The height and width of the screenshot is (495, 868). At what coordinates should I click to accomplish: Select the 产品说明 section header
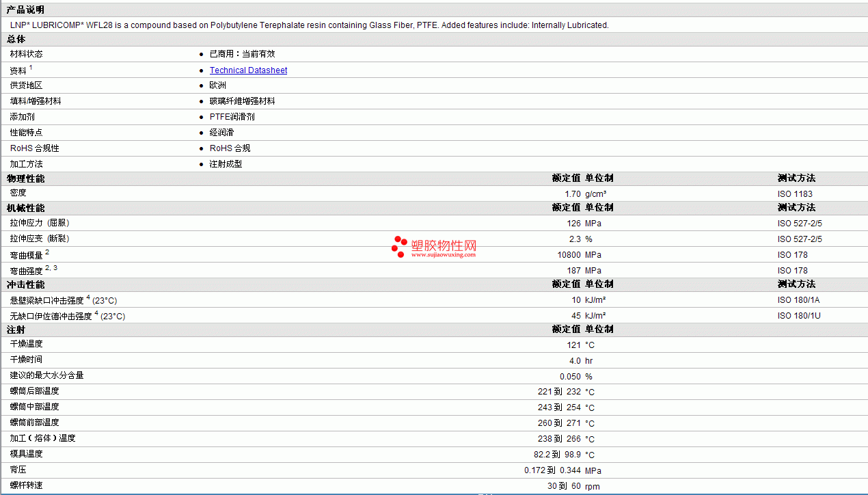pyautogui.click(x=25, y=10)
